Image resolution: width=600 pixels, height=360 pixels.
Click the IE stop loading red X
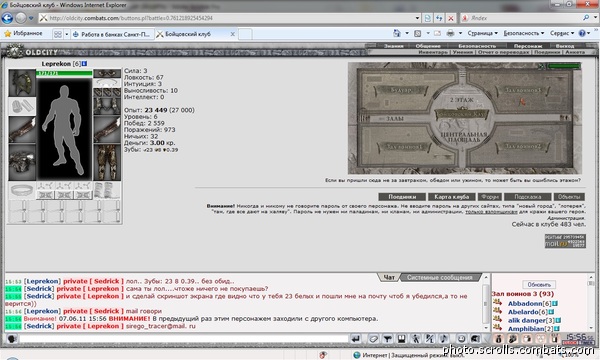tap(451, 18)
